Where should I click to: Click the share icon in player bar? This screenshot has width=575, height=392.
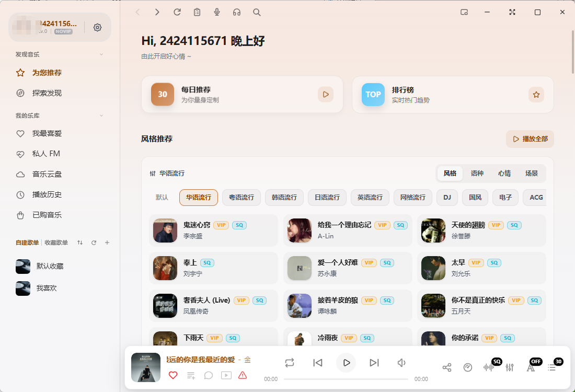coord(446,367)
